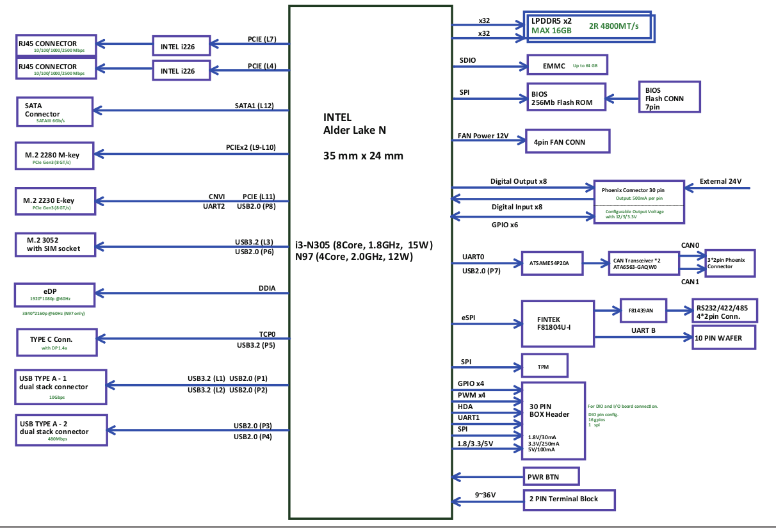Click the USB3.2 (L1) label
Image resolution: width=776 pixels, height=532 pixels.
click(x=206, y=378)
